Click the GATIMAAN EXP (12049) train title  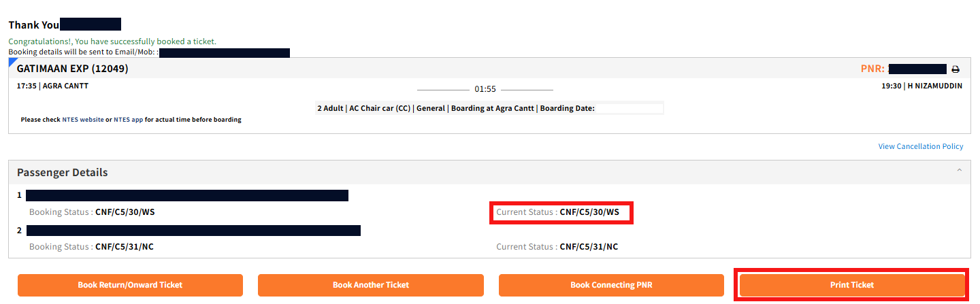[x=73, y=69]
